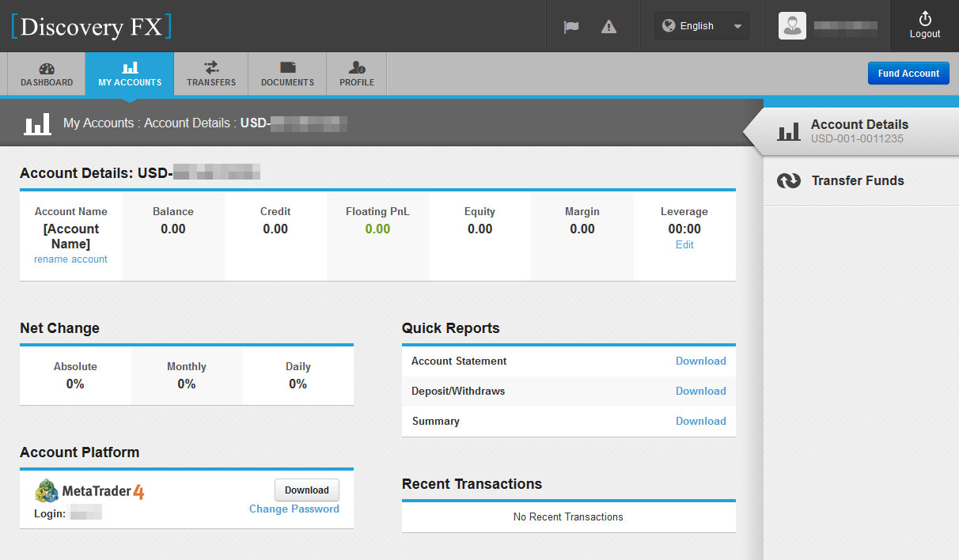
Task: Open the Profile tab
Action: point(357,74)
